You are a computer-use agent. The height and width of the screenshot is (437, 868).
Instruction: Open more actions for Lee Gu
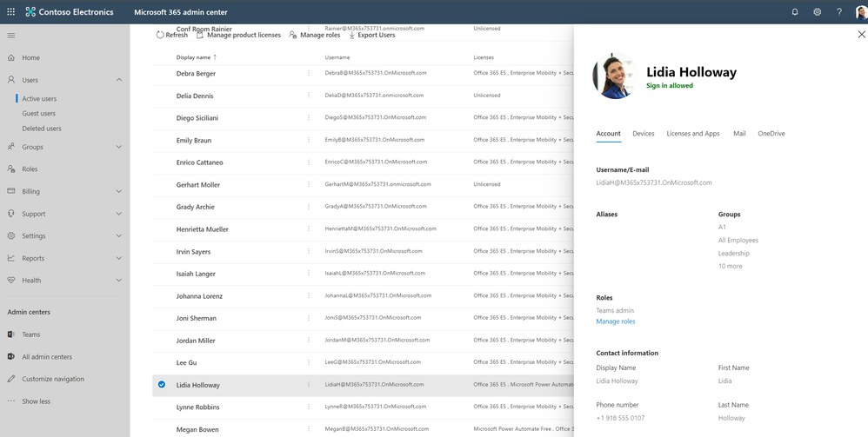click(x=309, y=362)
